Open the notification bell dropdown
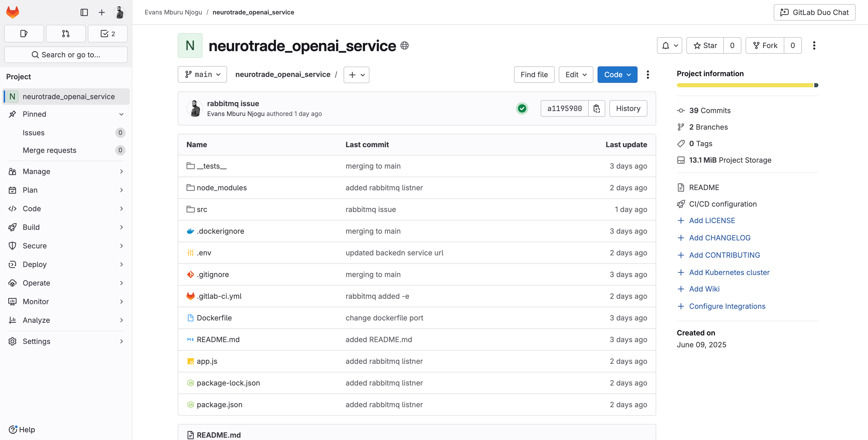This screenshot has height=440, width=868. 669,45
